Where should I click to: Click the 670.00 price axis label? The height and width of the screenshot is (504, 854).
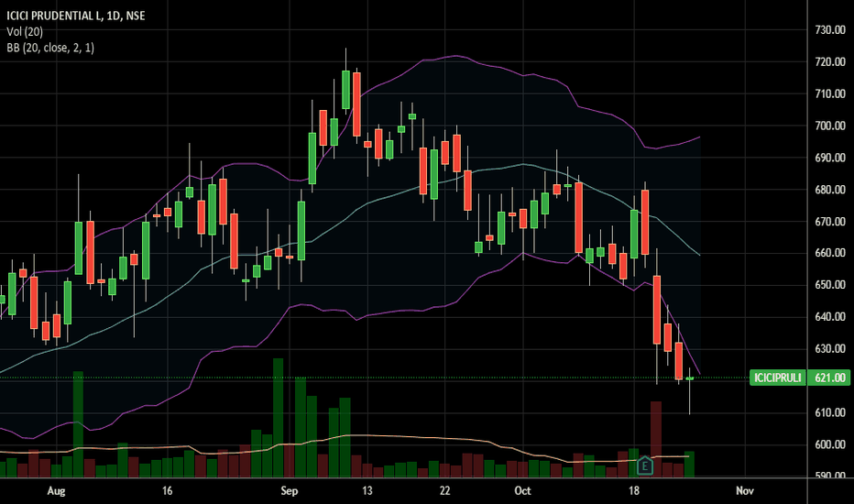829,221
